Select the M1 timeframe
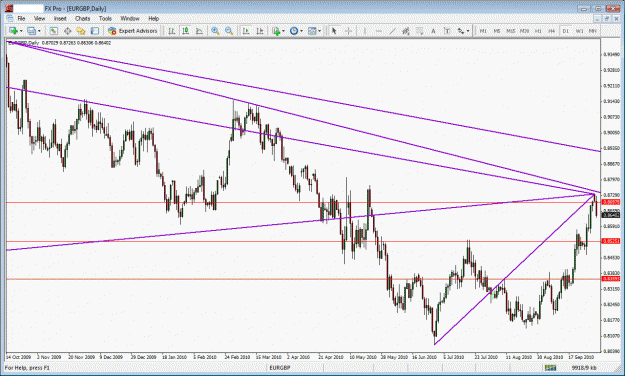Image resolution: width=625 pixels, height=376 pixels. click(x=483, y=31)
